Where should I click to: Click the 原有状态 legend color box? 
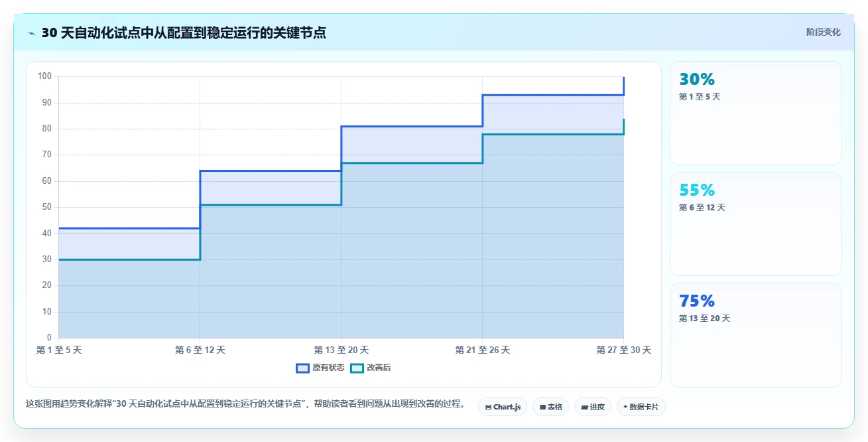tap(302, 368)
